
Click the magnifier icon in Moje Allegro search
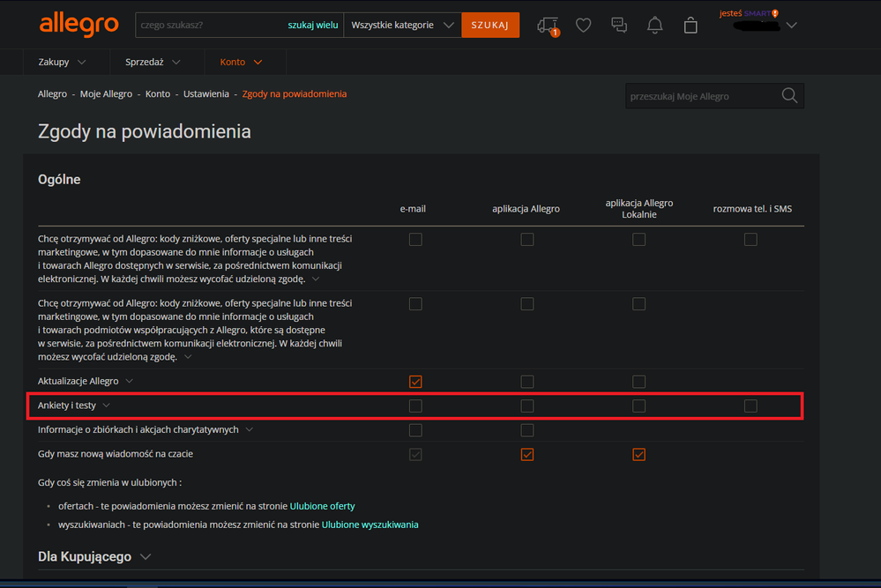(789, 96)
